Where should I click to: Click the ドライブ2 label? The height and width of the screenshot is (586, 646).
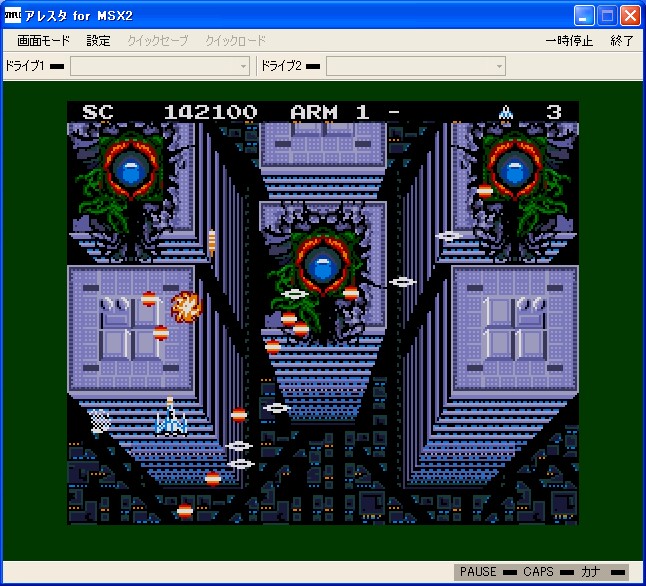[281, 66]
